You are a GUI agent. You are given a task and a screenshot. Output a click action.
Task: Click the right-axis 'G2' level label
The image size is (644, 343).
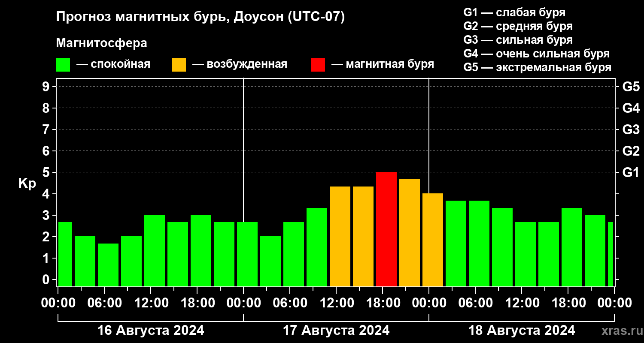631,151
